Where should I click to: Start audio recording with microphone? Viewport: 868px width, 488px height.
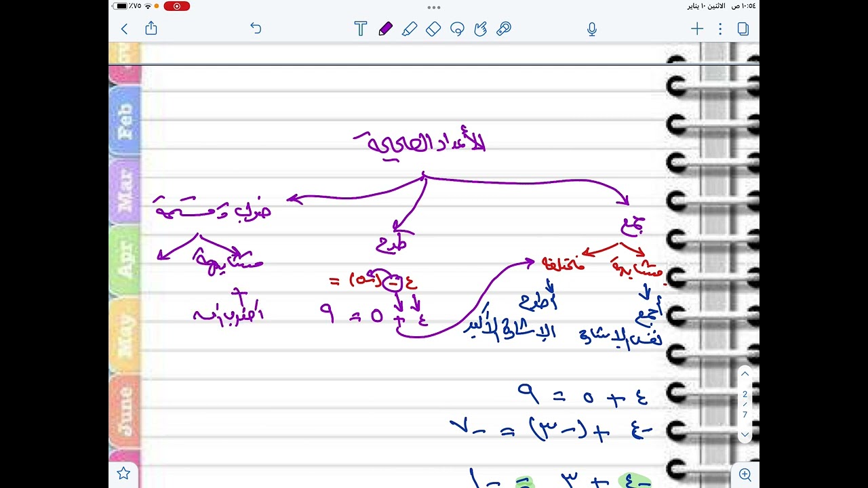(x=592, y=28)
